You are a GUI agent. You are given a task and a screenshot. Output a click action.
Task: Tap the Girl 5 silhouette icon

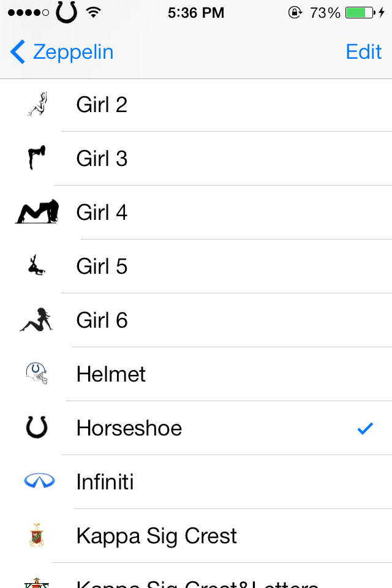tap(37, 266)
